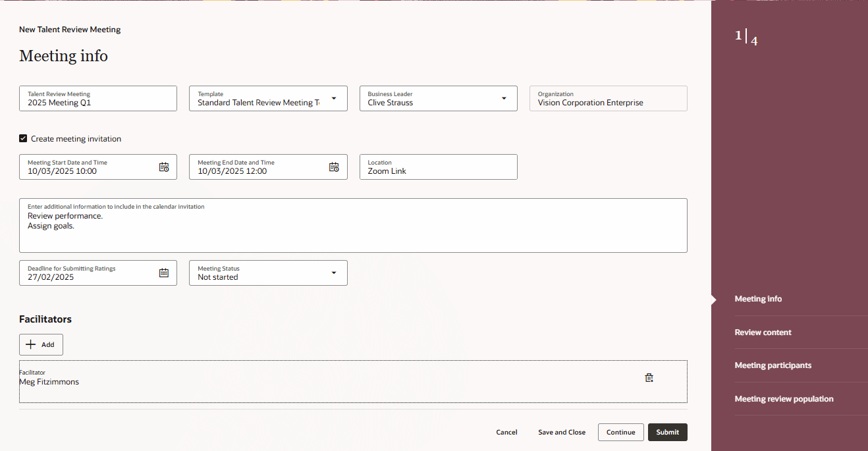Open the Meeting Start Date calendar picker

pyautogui.click(x=164, y=167)
